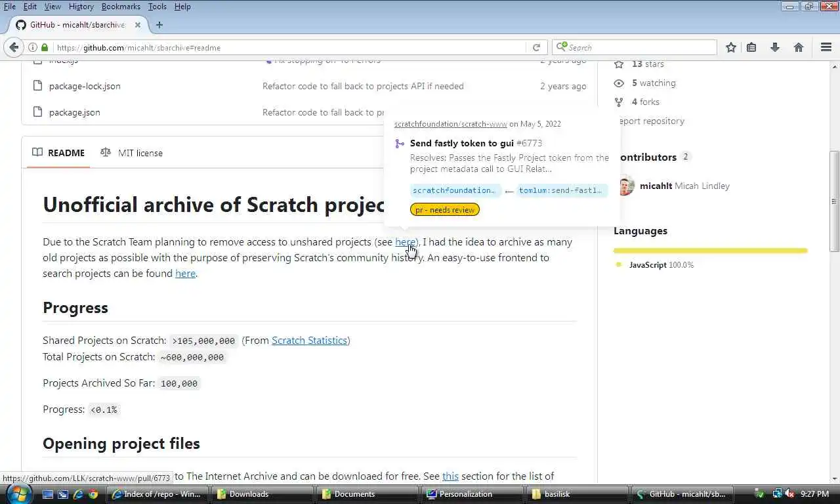The height and width of the screenshot is (504, 840).
Task: Click the eye icon beside 5 watching
Action: [x=619, y=83]
